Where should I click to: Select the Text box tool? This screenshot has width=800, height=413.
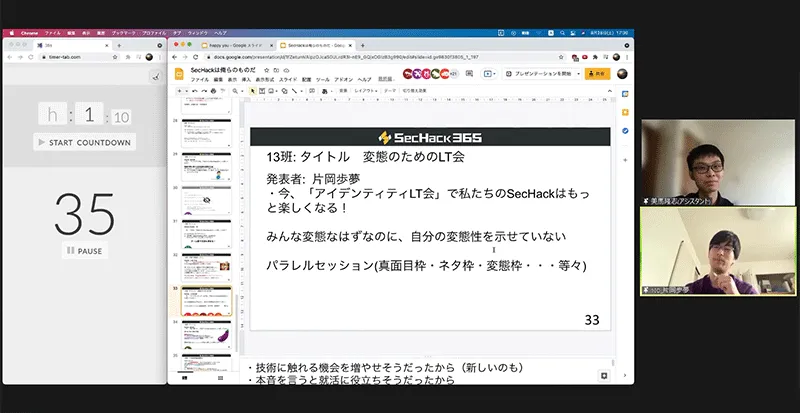pyautogui.click(x=262, y=91)
